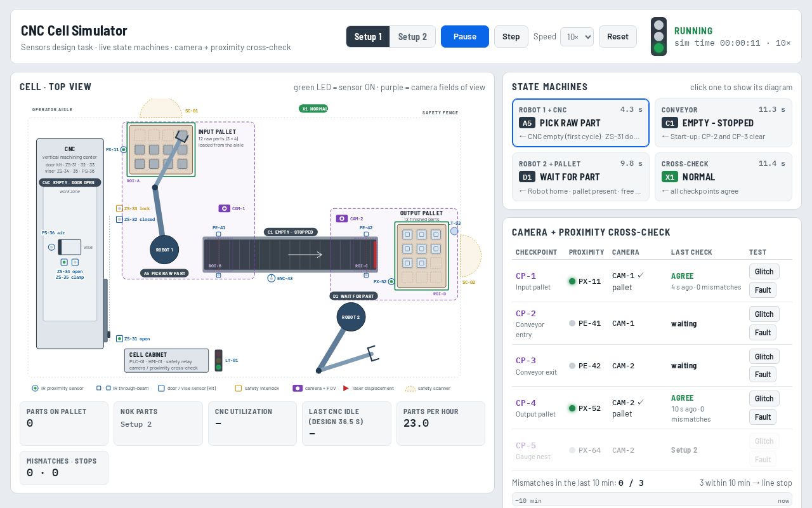Switch to Setup 1
This screenshot has height=508, width=812.
point(368,36)
